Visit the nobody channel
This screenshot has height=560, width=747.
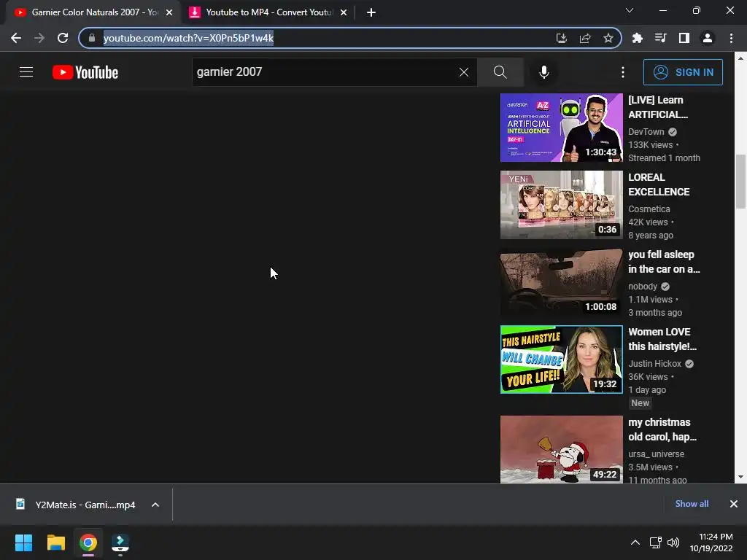(x=642, y=286)
